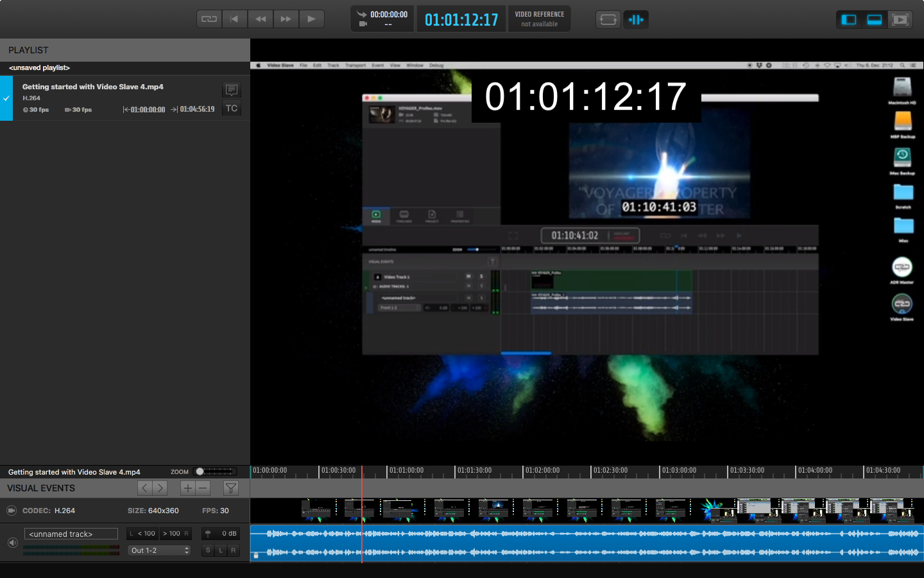Viewport: 924px width, 578px height.
Task: Click the lock icon on the audio clip
Action: 256,556
